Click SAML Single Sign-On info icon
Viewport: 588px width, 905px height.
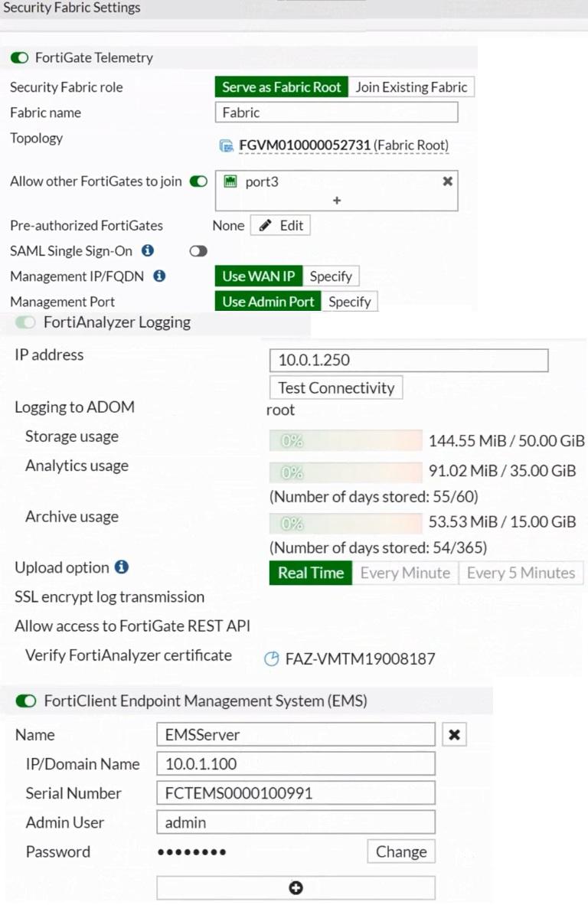149,250
